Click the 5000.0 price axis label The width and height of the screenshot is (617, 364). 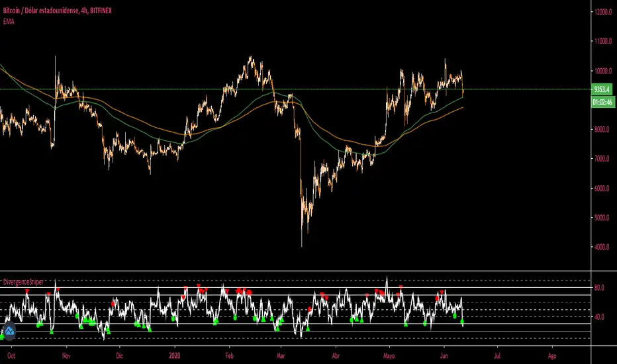coord(602,218)
